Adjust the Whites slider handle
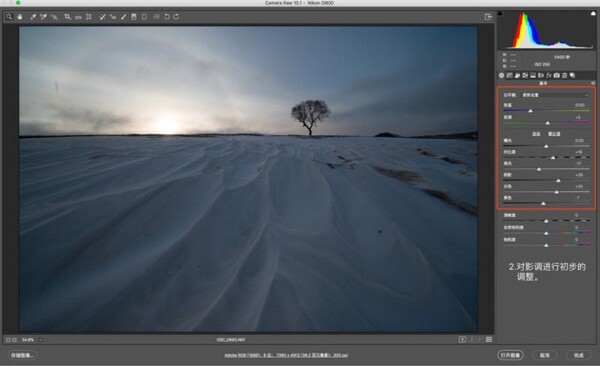This screenshot has width=600, height=370. 556,192
